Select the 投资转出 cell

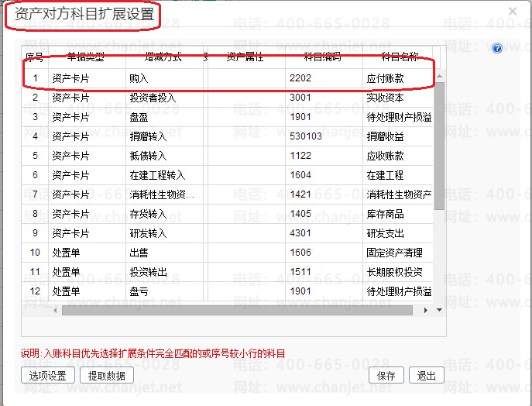click(164, 272)
